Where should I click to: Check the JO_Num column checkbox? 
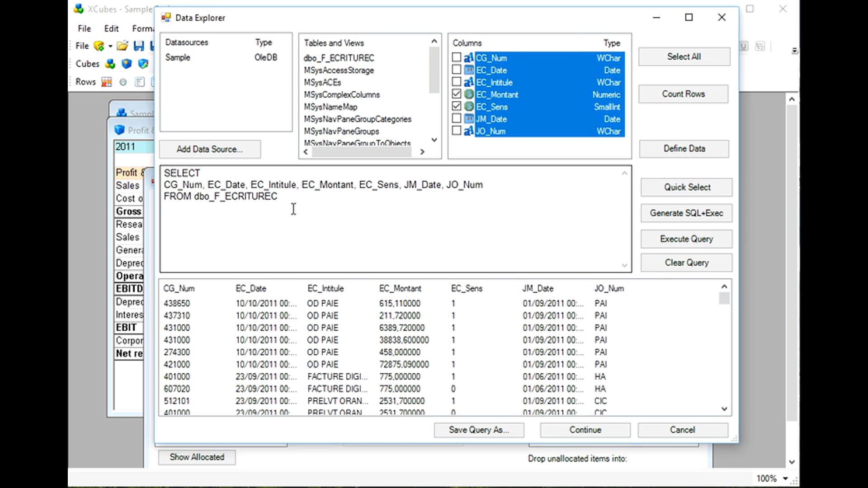pos(456,131)
